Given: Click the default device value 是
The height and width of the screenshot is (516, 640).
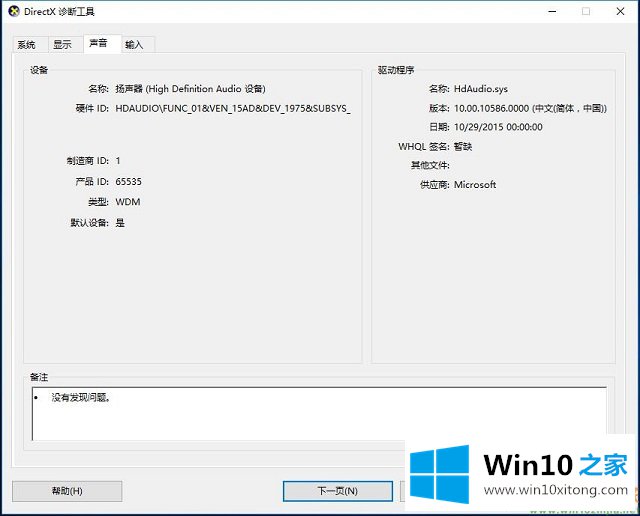Looking at the screenshot, I should (120, 223).
